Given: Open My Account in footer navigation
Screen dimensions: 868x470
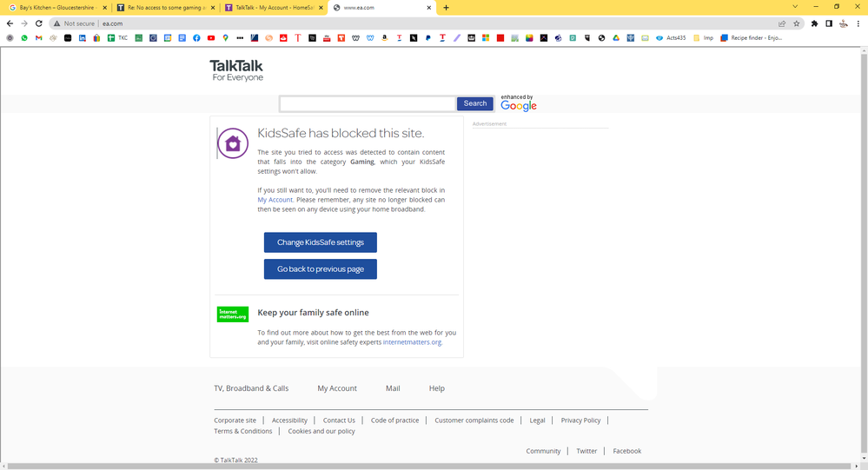Looking at the screenshot, I should 337,388.
